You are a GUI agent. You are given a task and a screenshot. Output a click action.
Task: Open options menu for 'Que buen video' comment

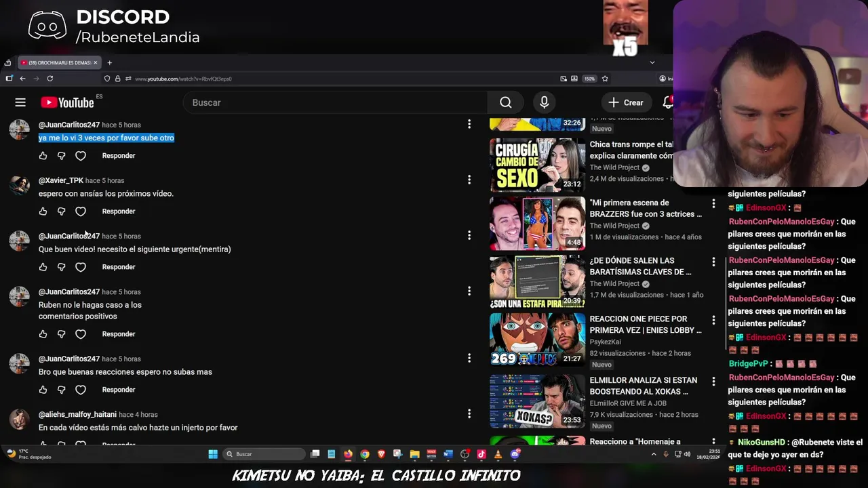[469, 235]
